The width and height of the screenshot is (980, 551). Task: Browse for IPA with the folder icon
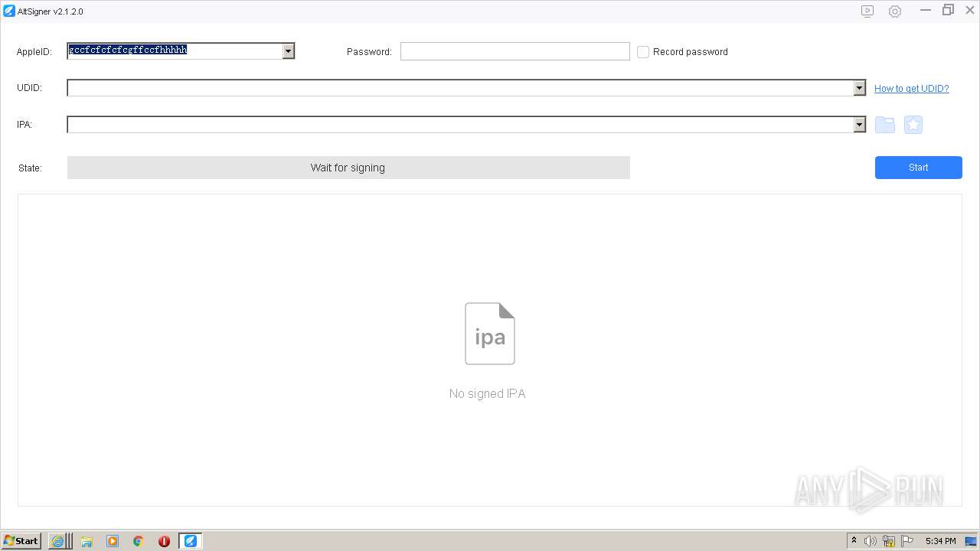pyautogui.click(x=885, y=125)
